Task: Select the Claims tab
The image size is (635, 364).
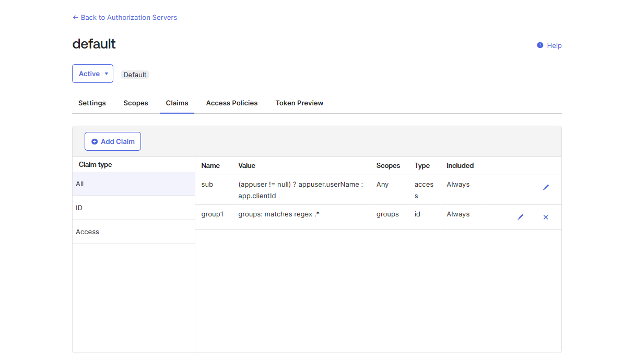Action: 177,103
